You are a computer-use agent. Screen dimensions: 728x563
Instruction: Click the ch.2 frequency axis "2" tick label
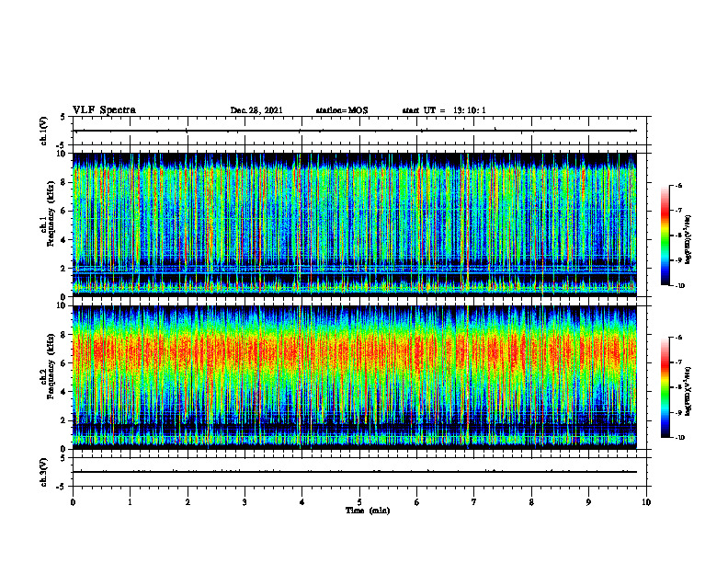[63, 420]
